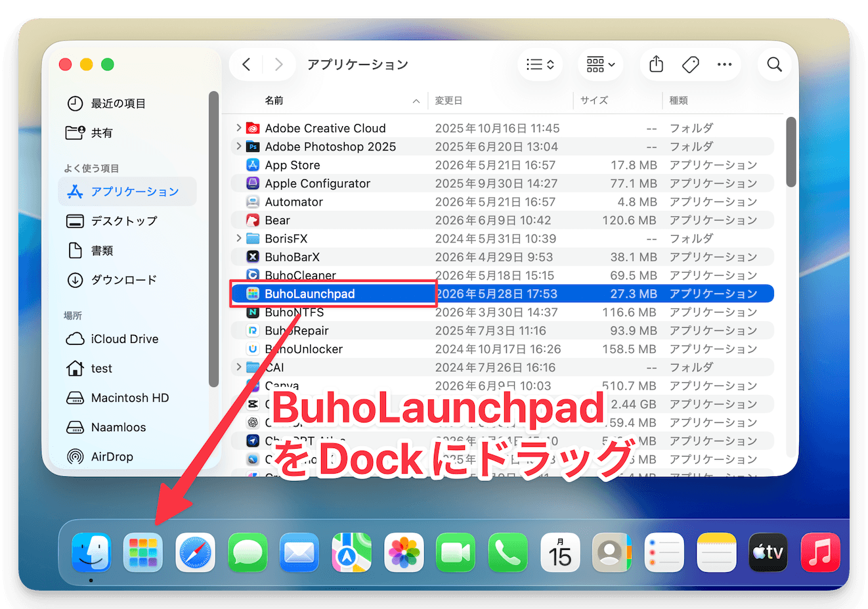Click the 120.6 MB size cell

[629, 220]
